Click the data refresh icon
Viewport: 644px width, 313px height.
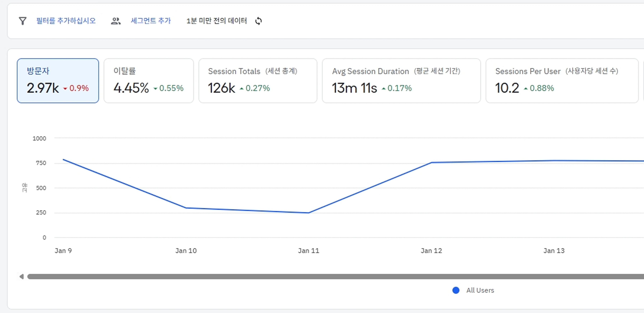259,21
